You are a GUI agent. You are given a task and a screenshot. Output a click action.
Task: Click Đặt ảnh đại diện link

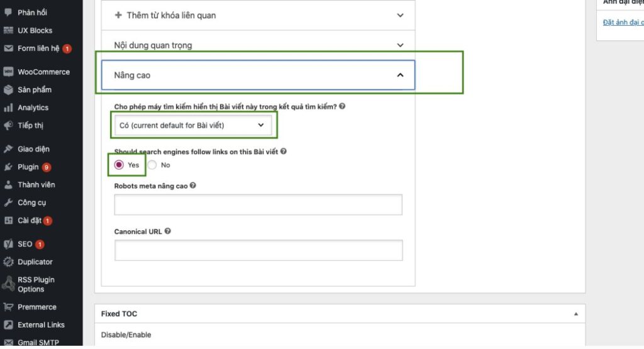623,23
